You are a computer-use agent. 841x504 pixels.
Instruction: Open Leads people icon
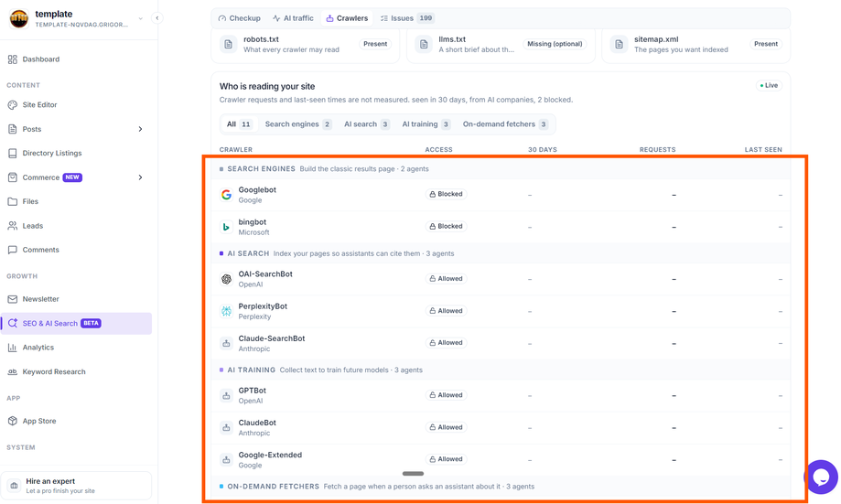point(12,226)
